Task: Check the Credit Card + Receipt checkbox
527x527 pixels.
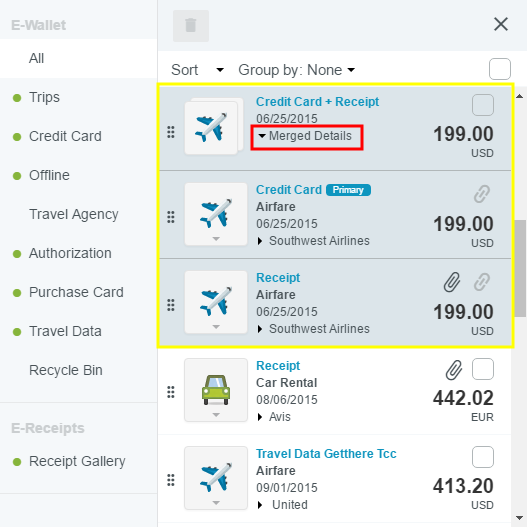Action: tap(483, 105)
